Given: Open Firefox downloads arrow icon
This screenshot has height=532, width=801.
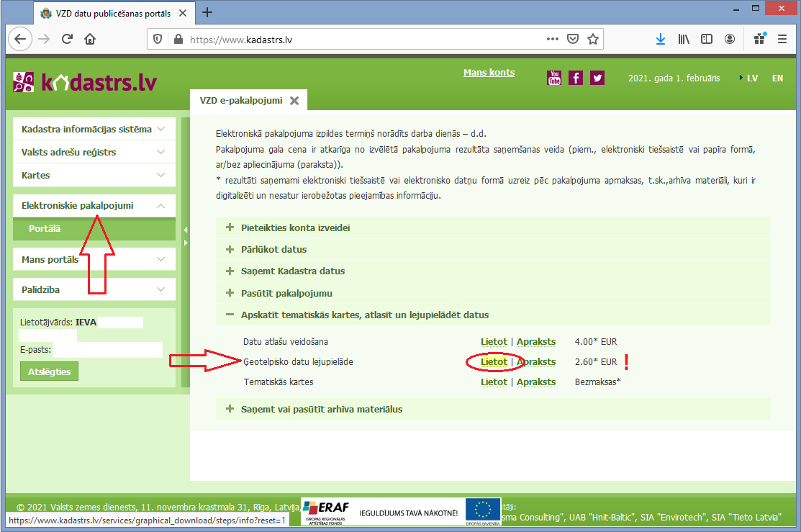Looking at the screenshot, I should pos(661,40).
